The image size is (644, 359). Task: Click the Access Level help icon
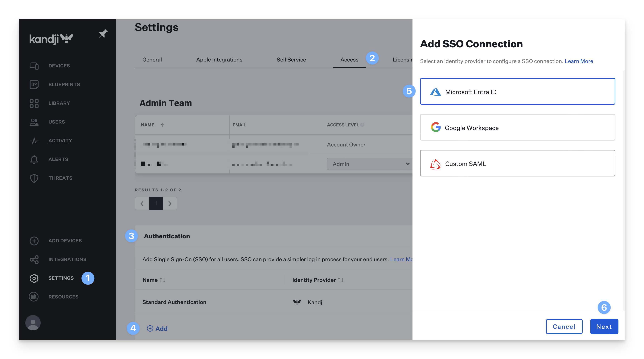pyautogui.click(x=362, y=125)
